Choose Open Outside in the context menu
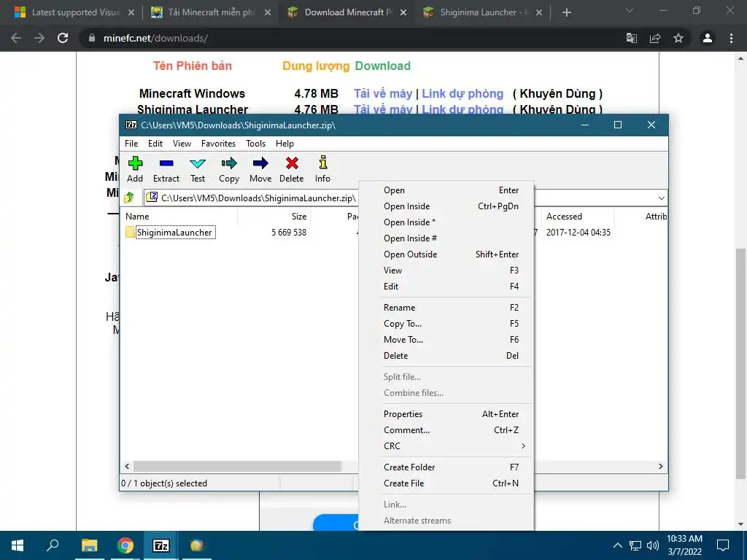 [x=446, y=254]
